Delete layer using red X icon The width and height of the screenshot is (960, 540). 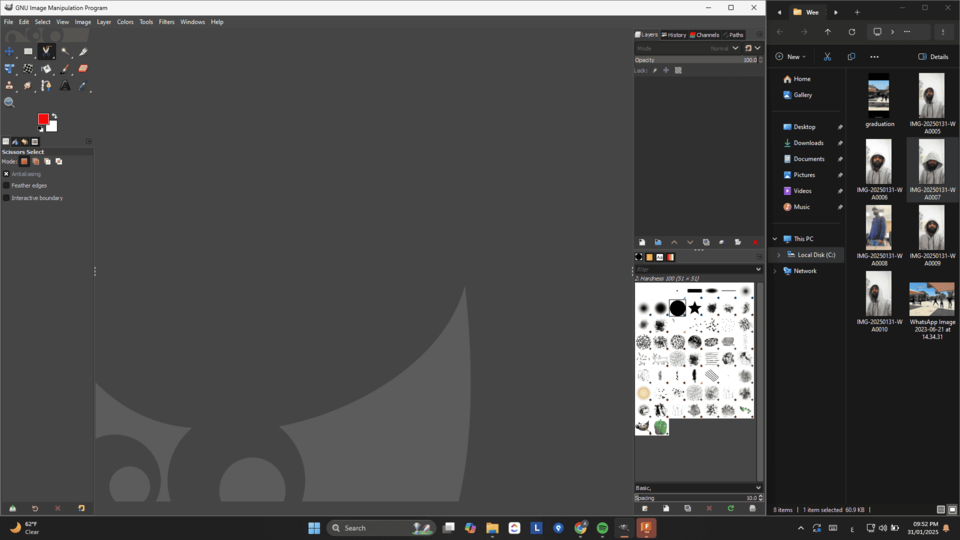point(754,242)
